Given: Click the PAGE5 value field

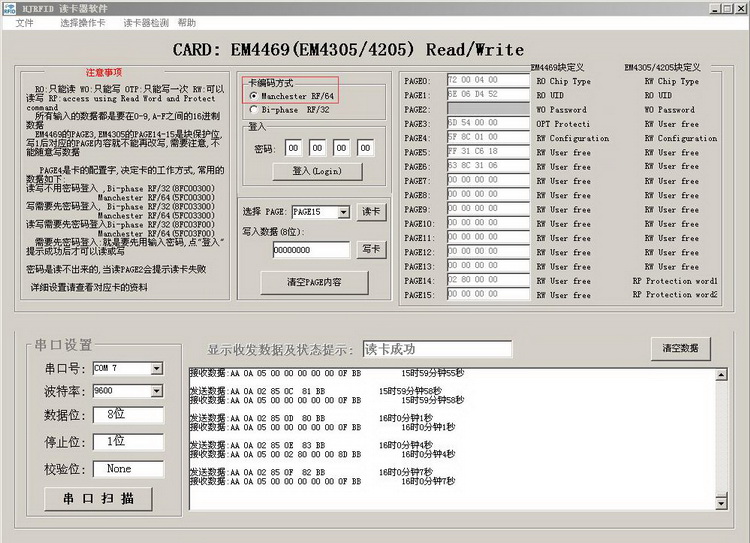Looking at the screenshot, I should pos(488,151).
